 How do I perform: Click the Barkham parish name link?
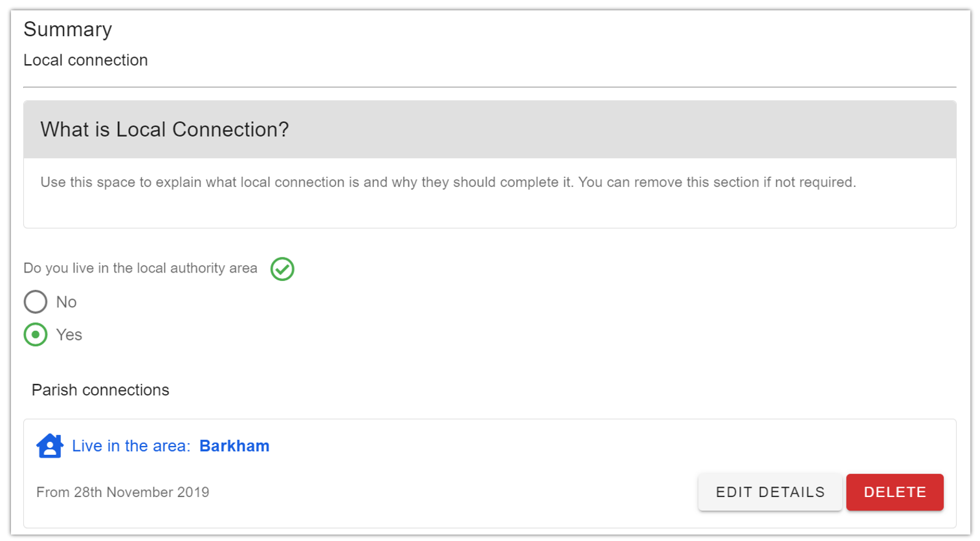point(234,446)
